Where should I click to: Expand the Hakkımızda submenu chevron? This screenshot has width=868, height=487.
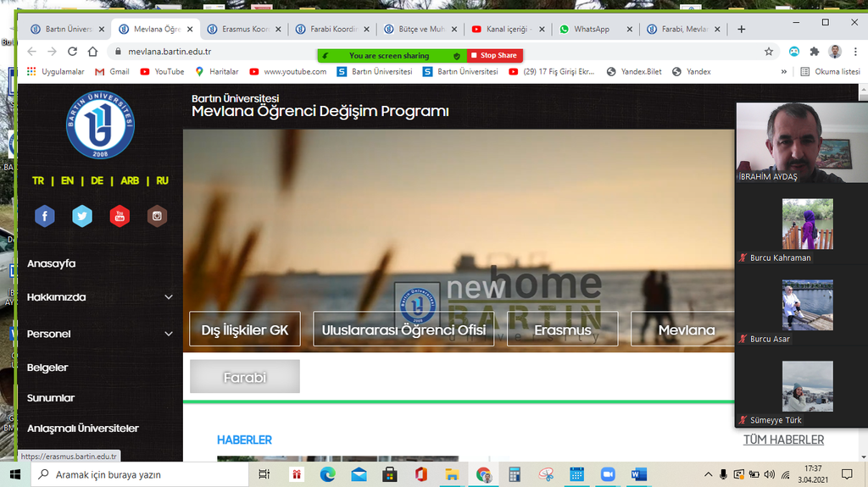click(x=169, y=297)
